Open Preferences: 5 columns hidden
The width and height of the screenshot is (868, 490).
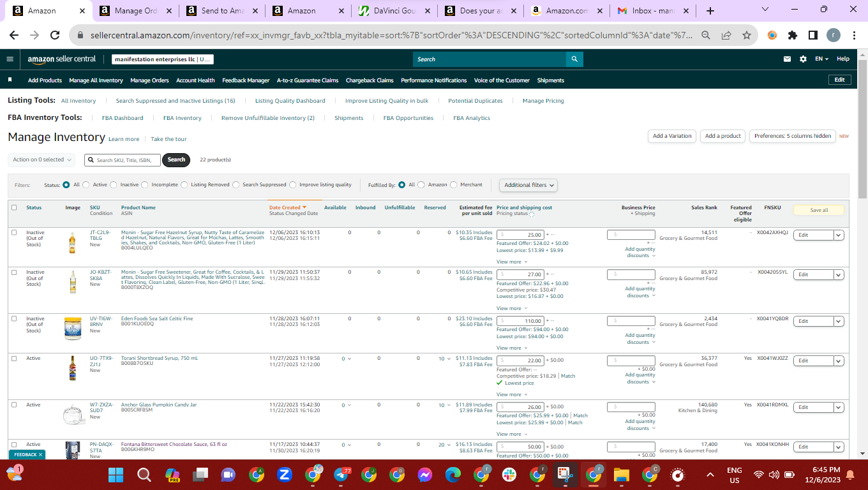(x=793, y=136)
